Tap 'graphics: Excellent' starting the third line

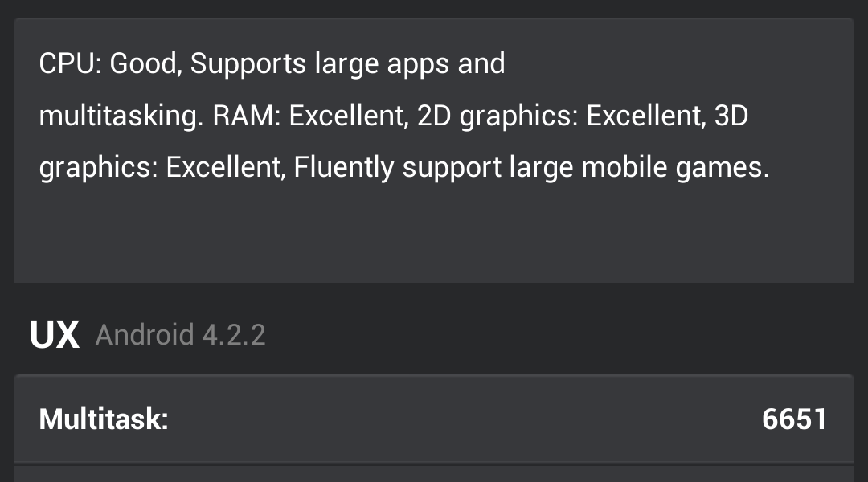(160, 168)
